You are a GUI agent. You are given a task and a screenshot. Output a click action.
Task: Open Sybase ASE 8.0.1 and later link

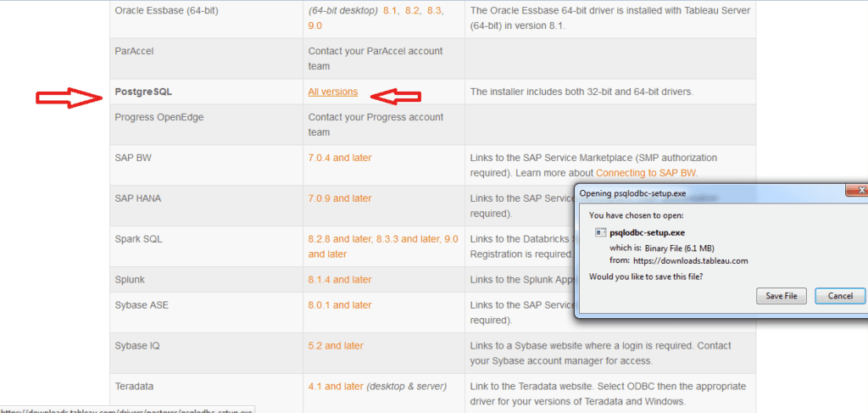click(x=340, y=305)
